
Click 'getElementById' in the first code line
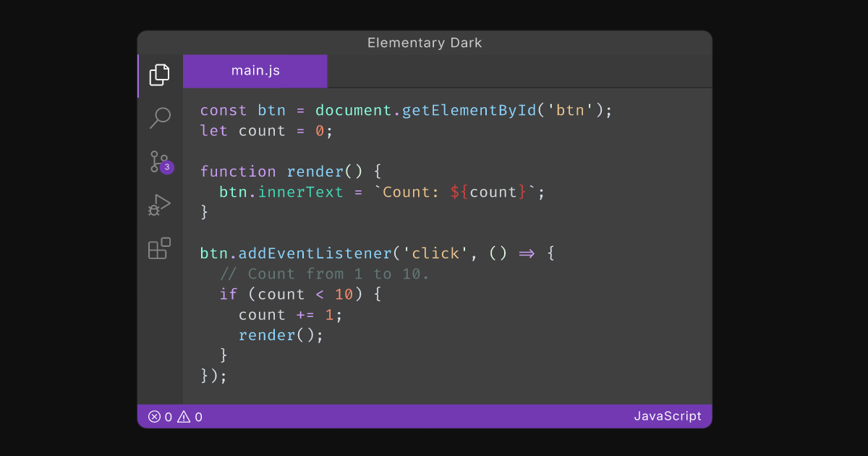coord(469,110)
